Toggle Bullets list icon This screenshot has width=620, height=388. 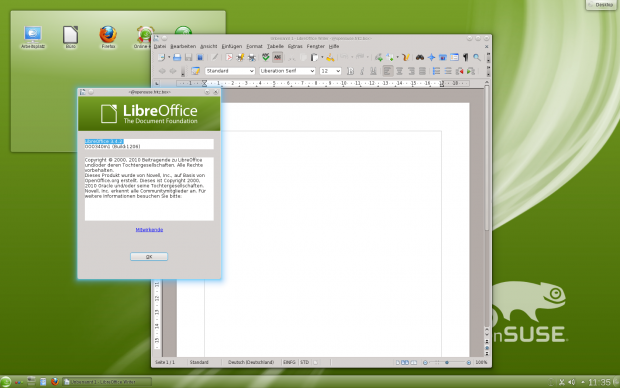click(x=448, y=71)
